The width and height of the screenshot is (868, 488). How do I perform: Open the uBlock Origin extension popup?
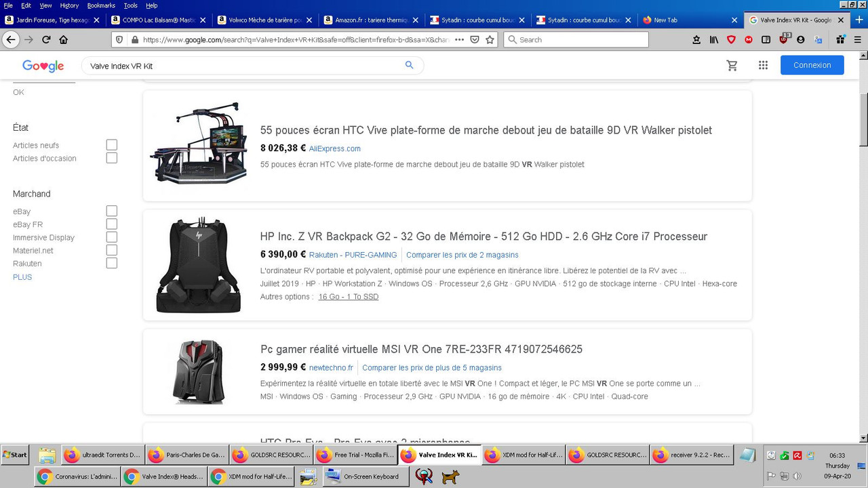[x=784, y=39]
